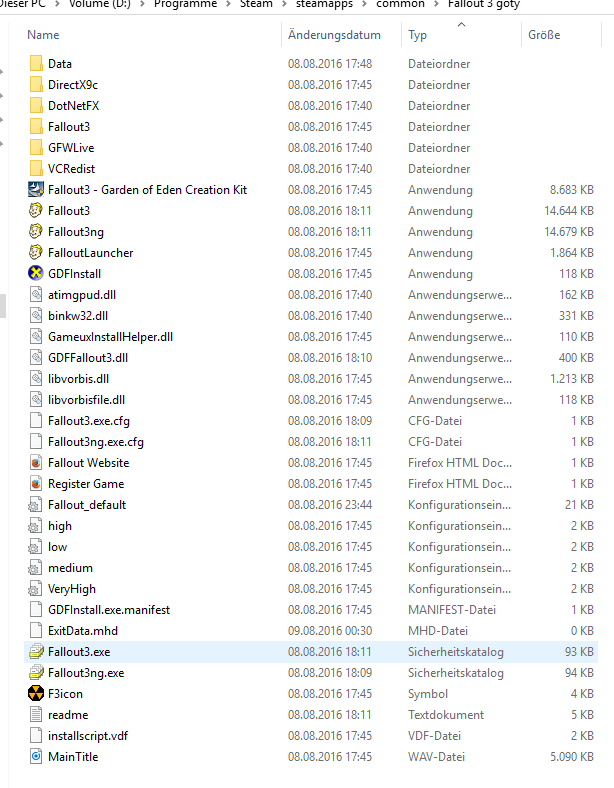Open the Data folder icon
Screen dimensions: 614x788
coord(36,64)
